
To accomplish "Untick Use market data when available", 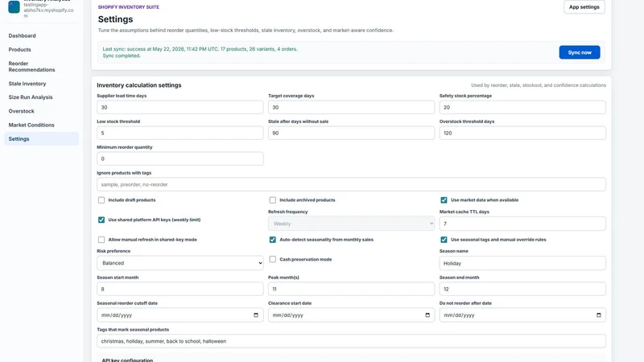I will pyautogui.click(x=444, y=200).
